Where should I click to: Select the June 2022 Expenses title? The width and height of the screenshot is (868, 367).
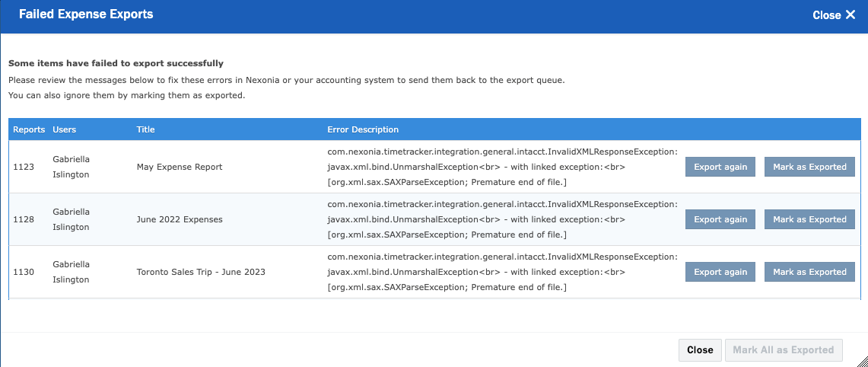[180, 219]
